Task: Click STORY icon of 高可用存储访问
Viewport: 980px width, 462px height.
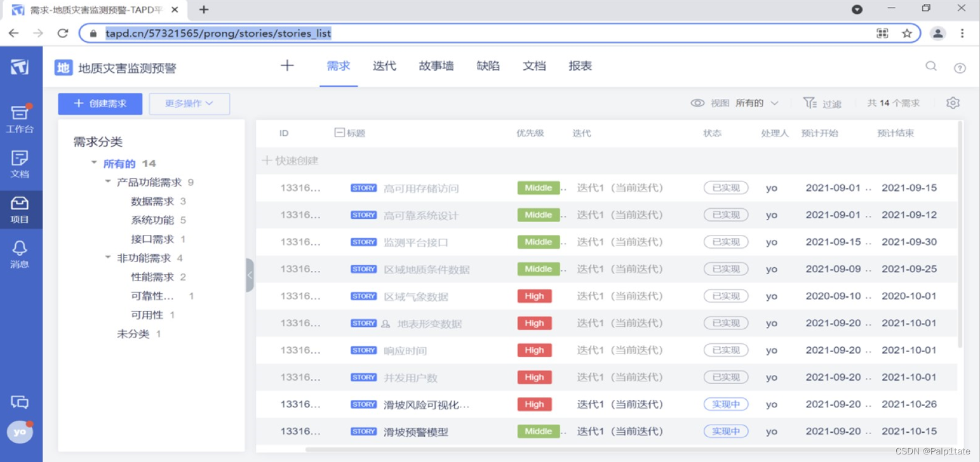Action: click(x=364, y=188)
